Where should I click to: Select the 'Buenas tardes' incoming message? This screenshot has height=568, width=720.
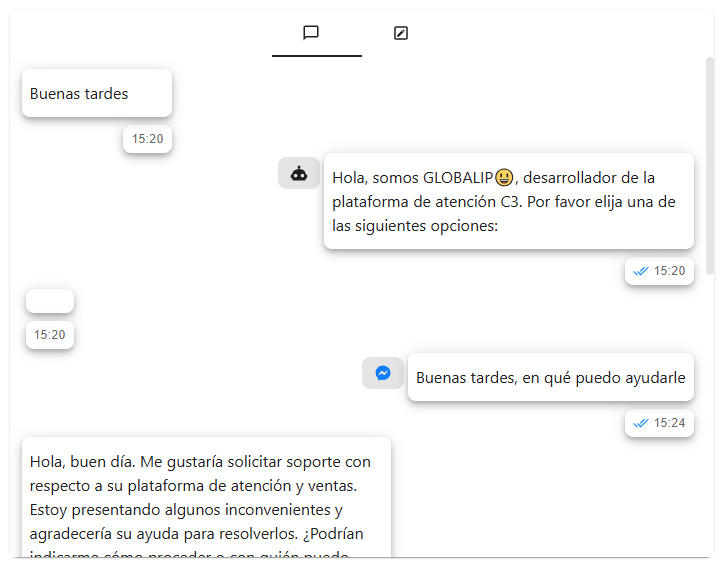[97, 93]
